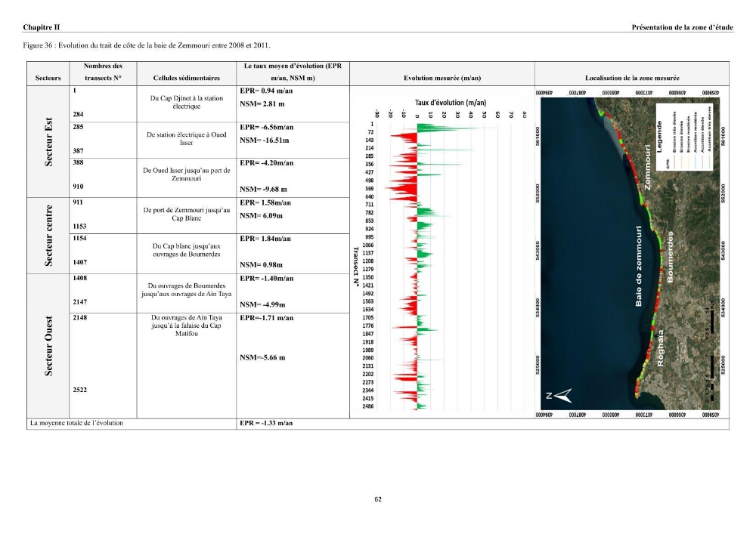
Task: Click the 'Présentation de la zone d'étude' header
Action: (x=682, y=27)
